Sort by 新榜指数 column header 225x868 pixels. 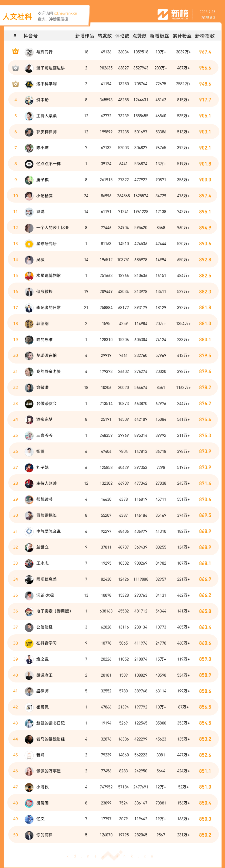[205, 36]
